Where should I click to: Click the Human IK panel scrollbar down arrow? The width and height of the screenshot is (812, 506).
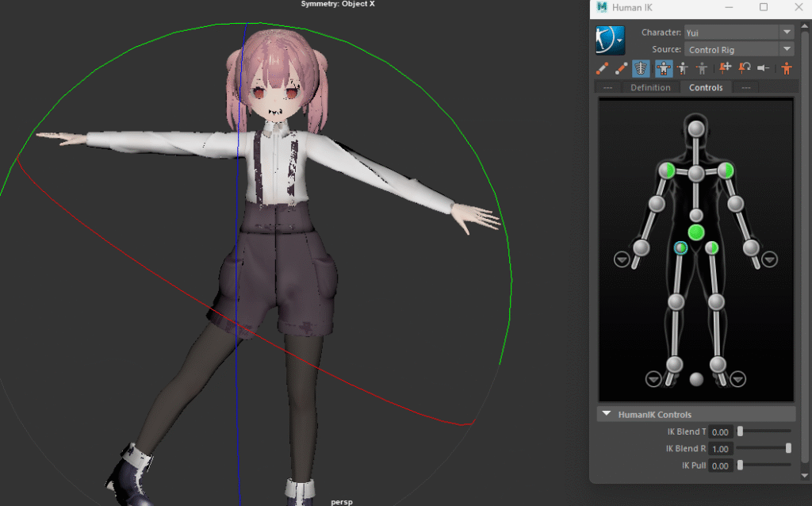pyautogui.click(x=804, y=475)
